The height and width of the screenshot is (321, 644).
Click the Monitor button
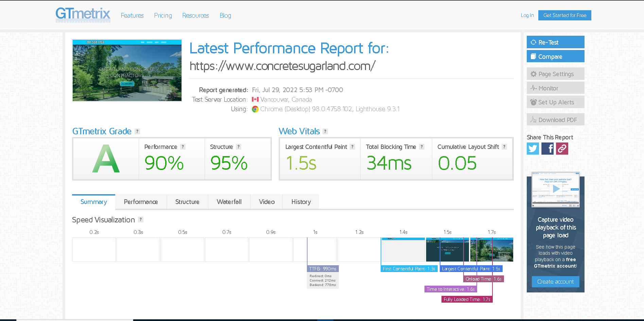click(556, 88)
